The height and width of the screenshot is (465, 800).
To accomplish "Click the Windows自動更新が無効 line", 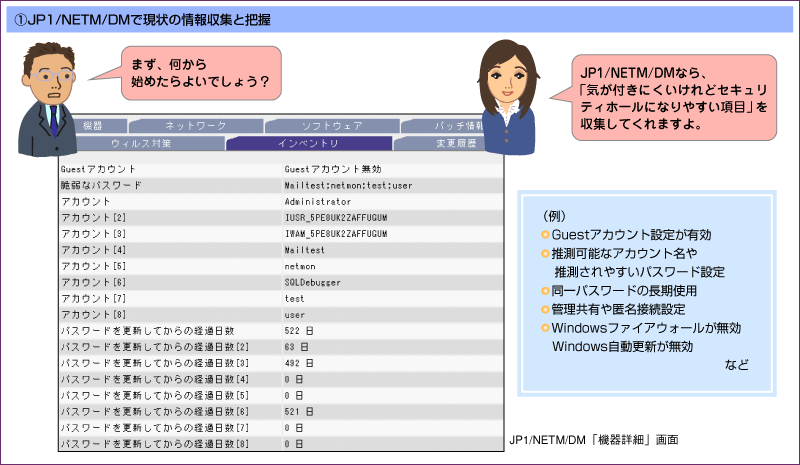I will pos(622,347).
